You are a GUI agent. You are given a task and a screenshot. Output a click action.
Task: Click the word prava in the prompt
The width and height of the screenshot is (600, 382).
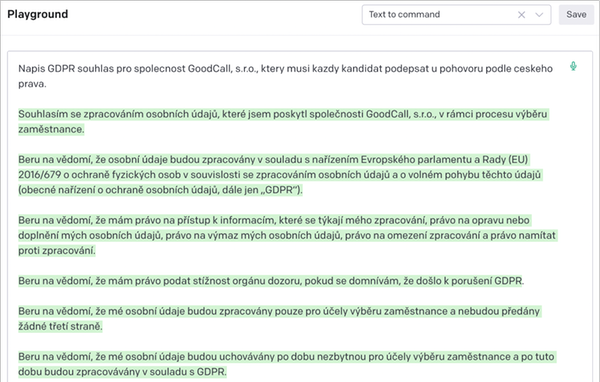(32, 84)
